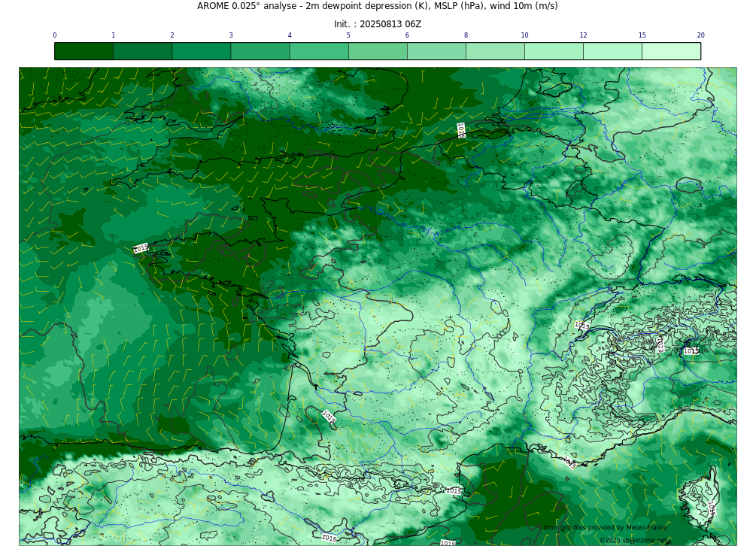Click the colorbar tick label 0
756x555 pixels.
pyautogui.click(x=54, y=35)
